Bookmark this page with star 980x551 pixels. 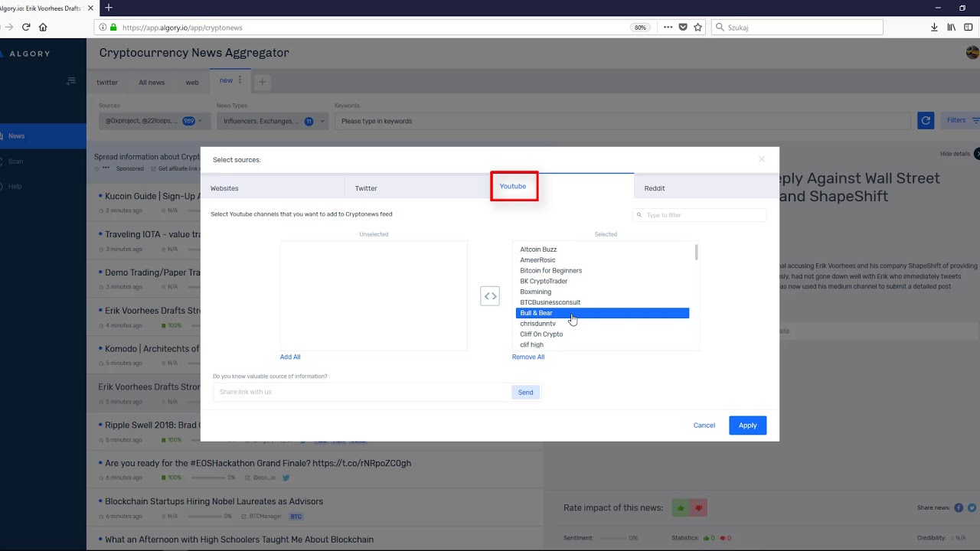(697, 27)
